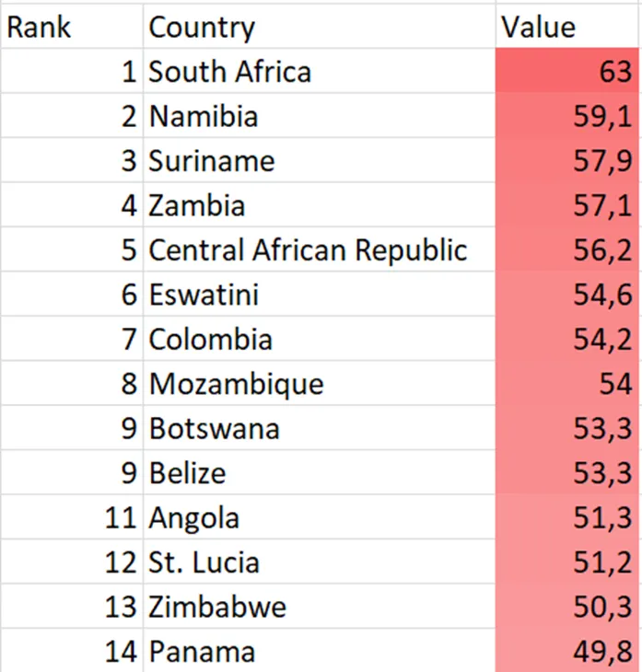Click the Colombia country cell
The width and height of the screenshot is (642, 672).
pyautogui.click(x=319, y=338)
